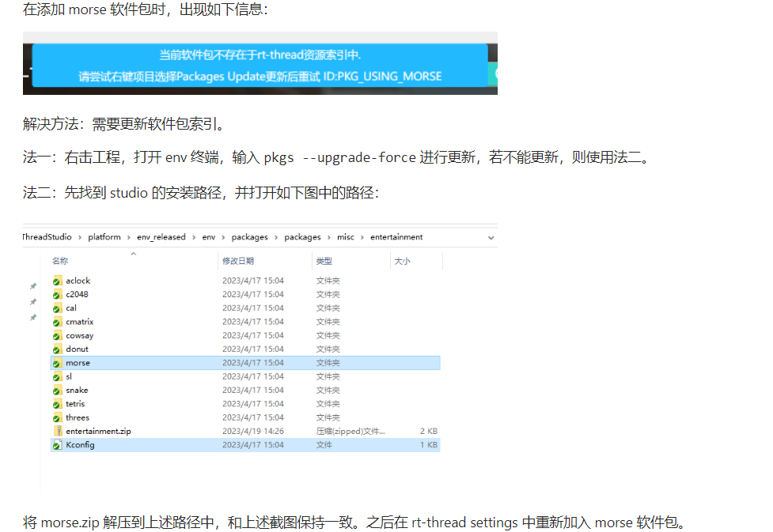Click the pkgs --upgrade-force command text
The width and height of the screenshot is (773, 532).
coord(340,157)
